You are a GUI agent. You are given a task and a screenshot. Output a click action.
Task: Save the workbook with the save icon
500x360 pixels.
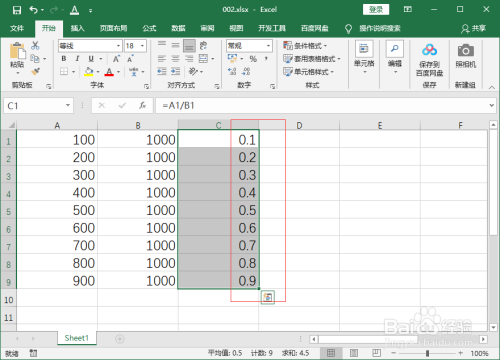[17, 10]
